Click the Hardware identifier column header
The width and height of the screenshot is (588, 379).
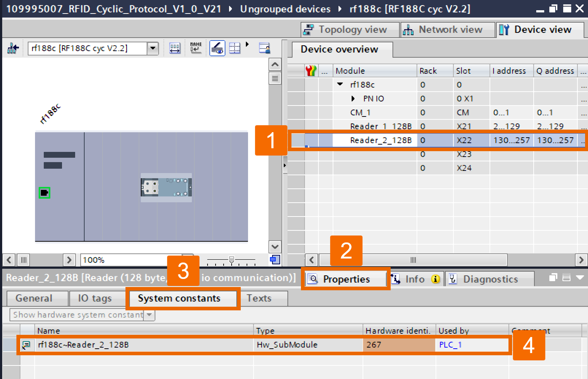[399, 331]
